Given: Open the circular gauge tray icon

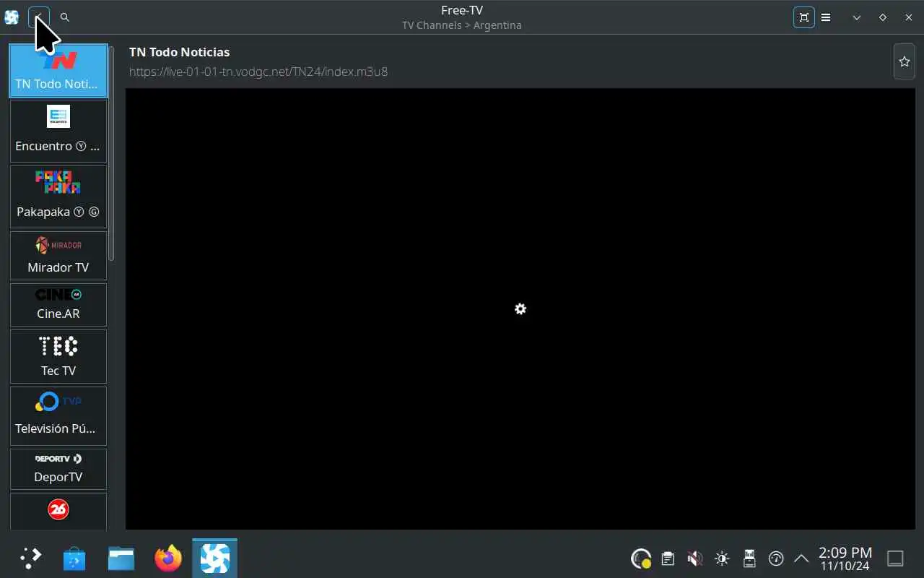Looking at the screenshot, I should click(x=776, y=558).
